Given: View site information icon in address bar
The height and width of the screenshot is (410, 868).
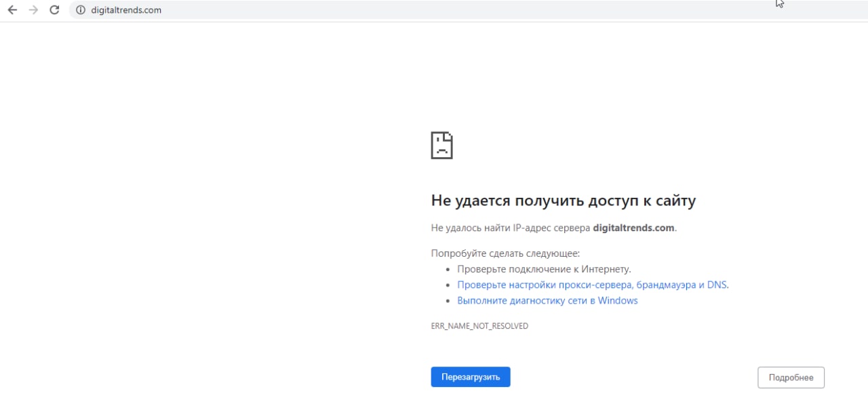Looking at the screenshot, I should tap(81, 10).
